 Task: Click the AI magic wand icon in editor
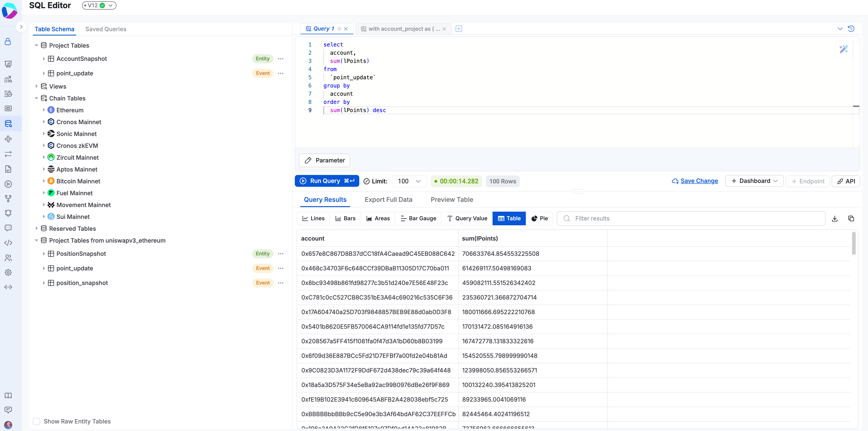click(x=843, y=49)
